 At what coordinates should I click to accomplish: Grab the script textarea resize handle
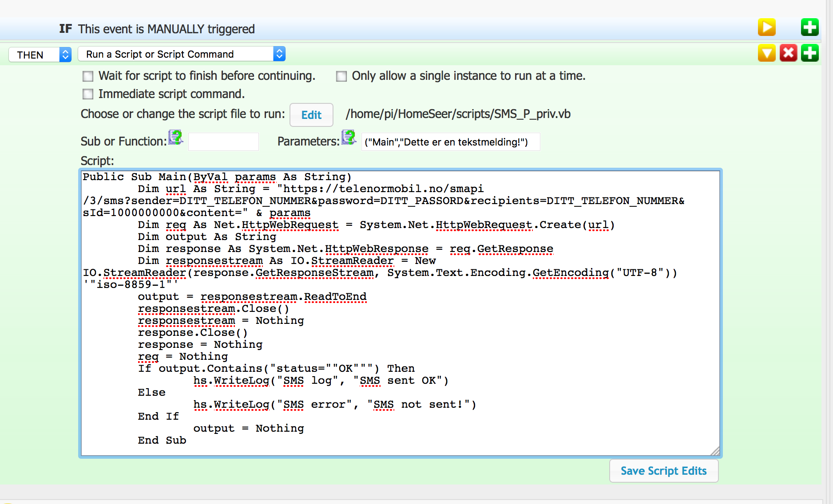pos(715,451)
